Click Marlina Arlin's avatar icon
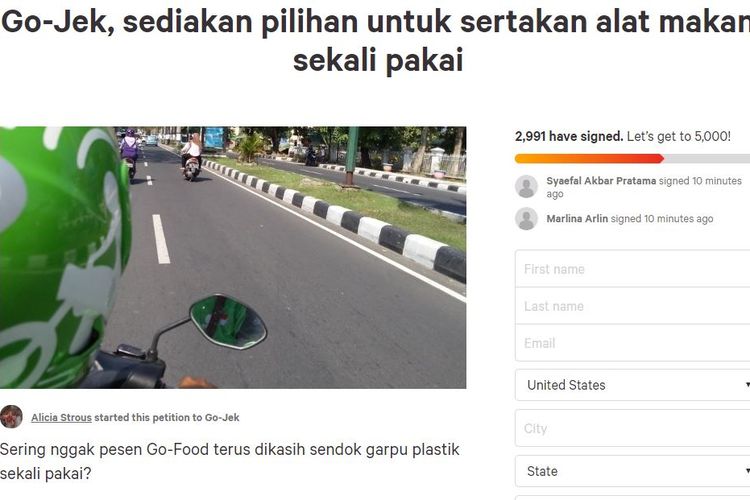Viewport: 750px width, 500px height. pos(526,219)
